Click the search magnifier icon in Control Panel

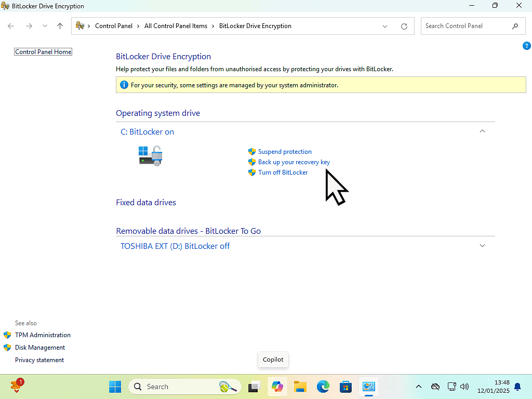pos(515,26)
